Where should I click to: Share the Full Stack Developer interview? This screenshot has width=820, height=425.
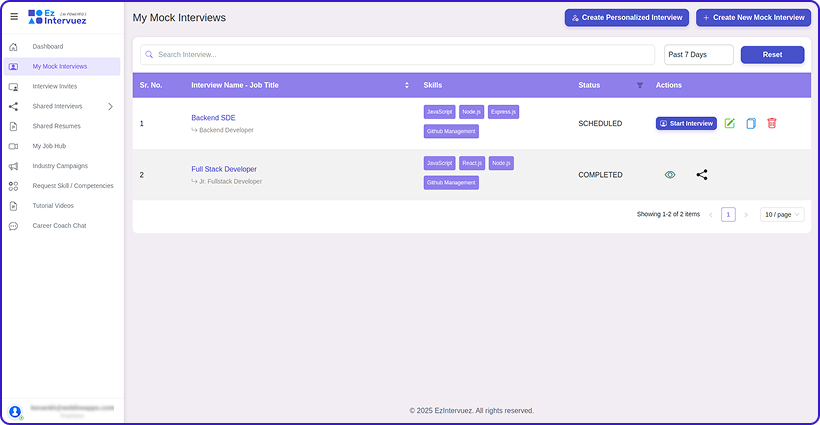click(701, 174)
